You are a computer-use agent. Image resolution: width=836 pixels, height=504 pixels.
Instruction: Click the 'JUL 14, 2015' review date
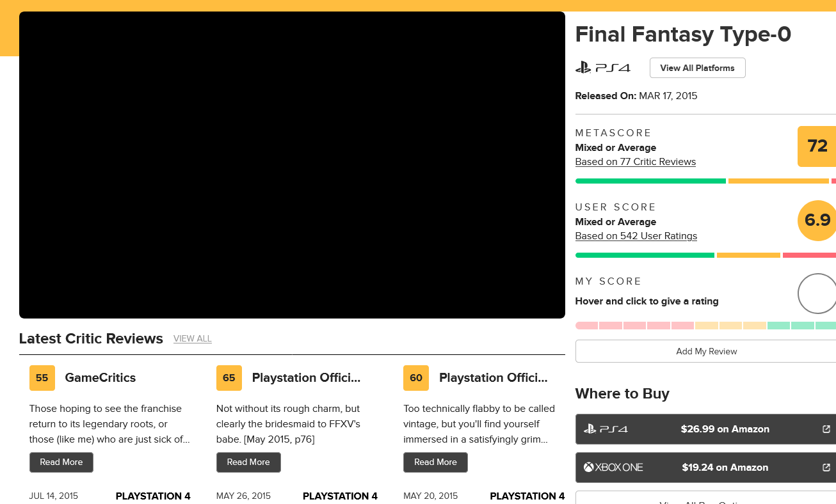click(54, 496)
